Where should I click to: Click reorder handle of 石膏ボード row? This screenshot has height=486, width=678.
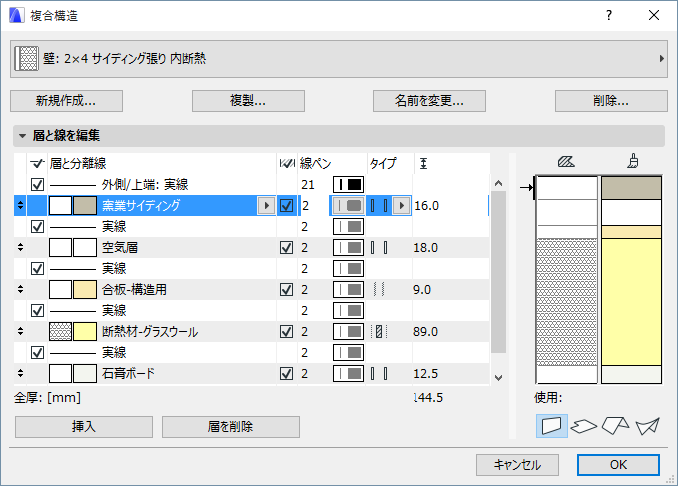(x=20, y=374)
